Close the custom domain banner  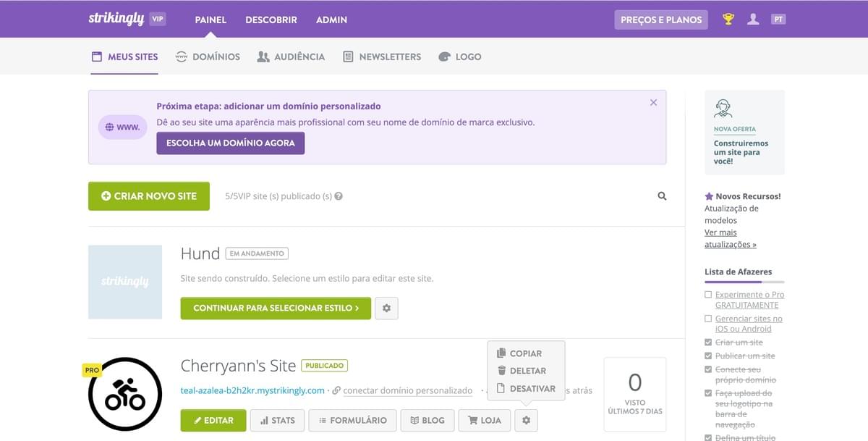(653, 103)
